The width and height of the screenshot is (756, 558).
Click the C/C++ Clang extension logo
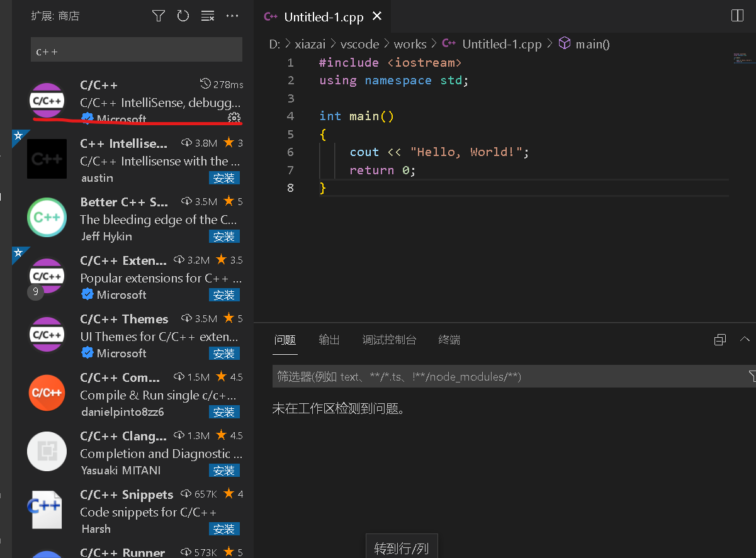point(47,452)
